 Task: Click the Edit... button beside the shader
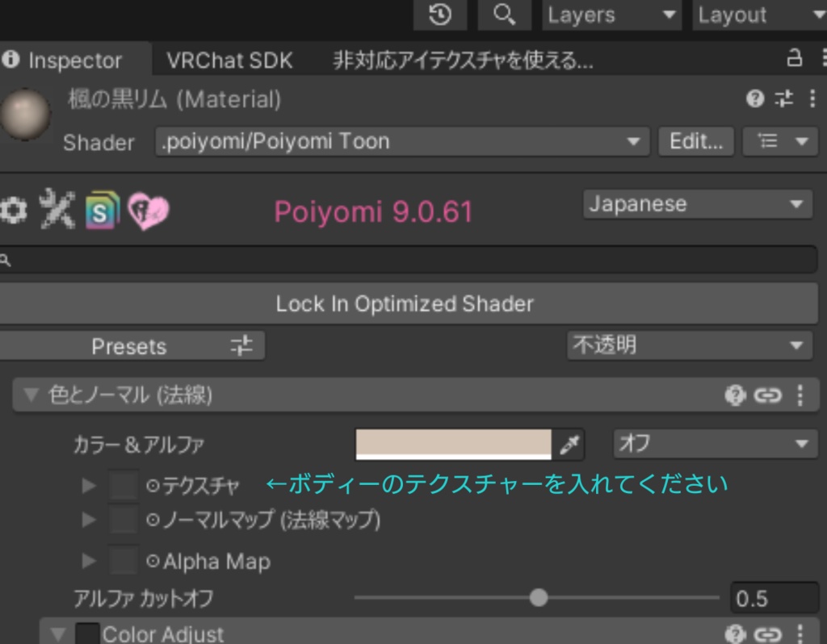[x=695, y=141]
